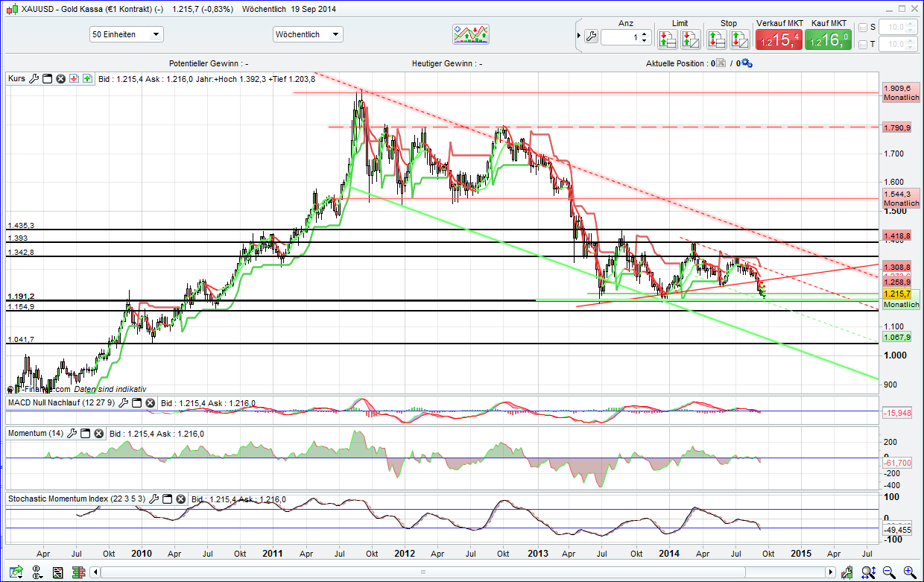This screenshot has height=582, width=924.
Task: Detach the Kurs panel into a window
Action: point(46,78)
